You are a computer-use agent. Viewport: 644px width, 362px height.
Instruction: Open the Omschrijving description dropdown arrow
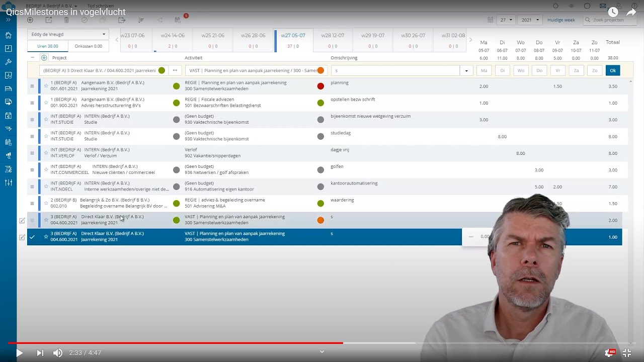[466, 70]
